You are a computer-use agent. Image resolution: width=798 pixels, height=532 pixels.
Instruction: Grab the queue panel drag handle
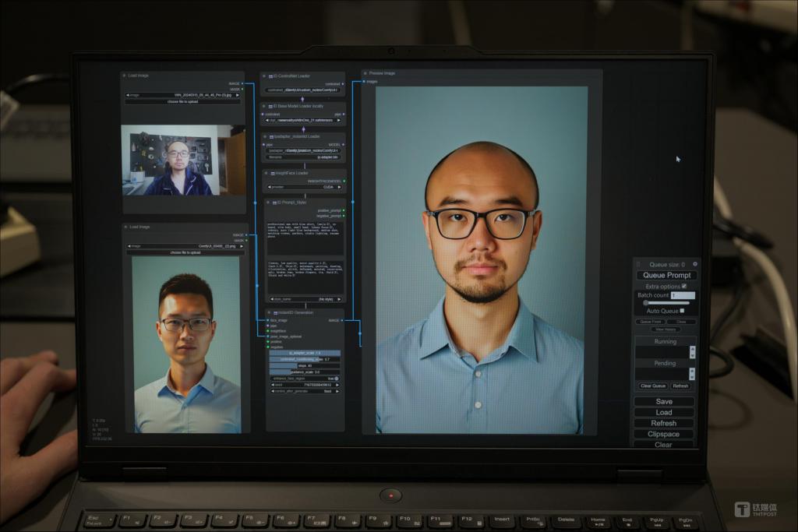tap(638, 265)
